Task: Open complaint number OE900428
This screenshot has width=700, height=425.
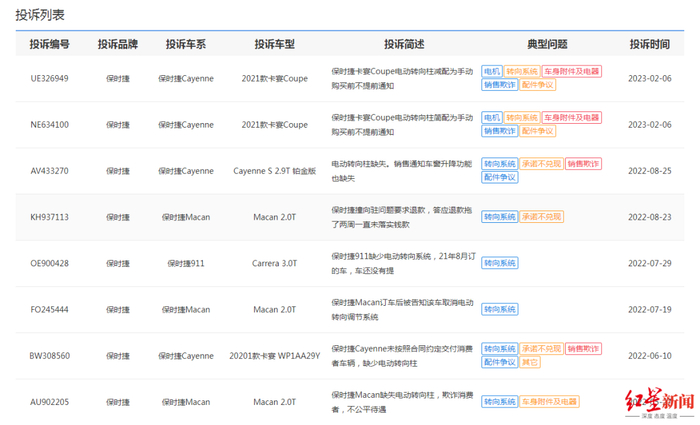Action: [x=50, y=263]
